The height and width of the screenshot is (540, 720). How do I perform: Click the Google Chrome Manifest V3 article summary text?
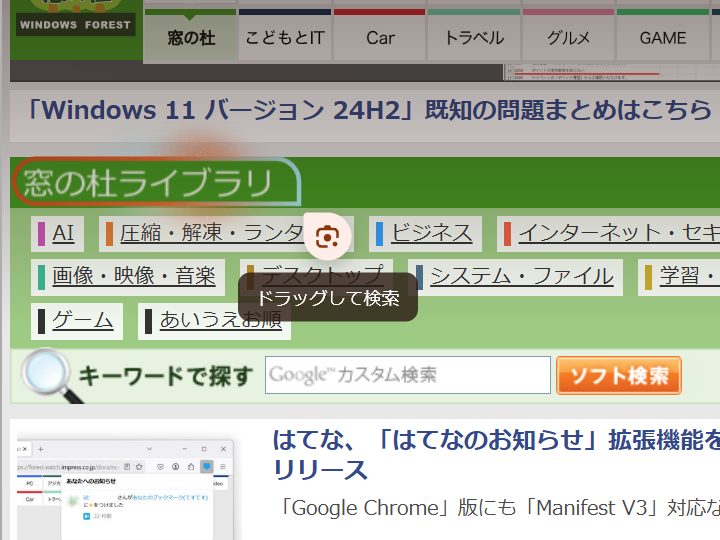[500, 508]
